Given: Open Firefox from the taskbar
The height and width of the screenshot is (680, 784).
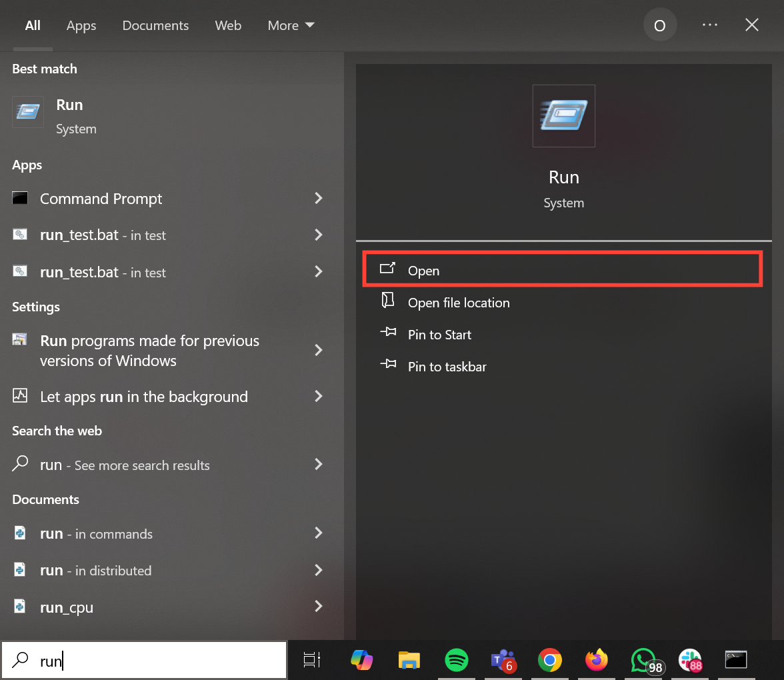Looking at the screenshot, I should click(x=596, y=660).
